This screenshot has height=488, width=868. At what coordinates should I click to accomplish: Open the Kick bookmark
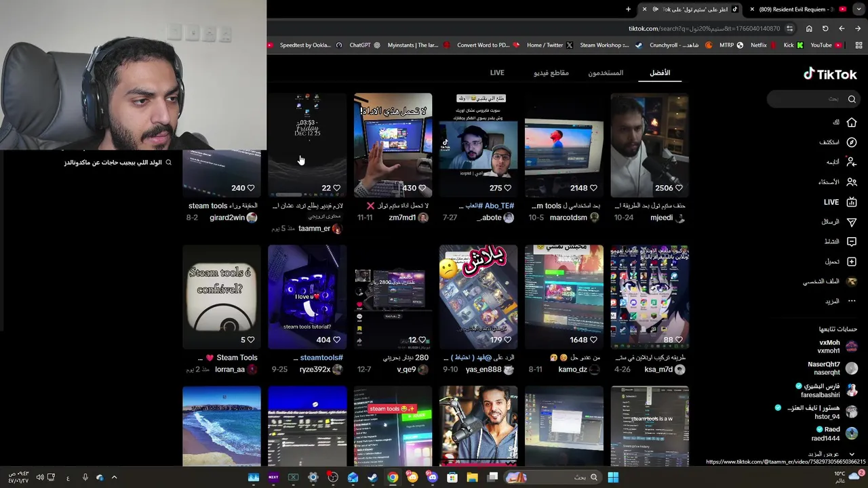click(793, 45)
